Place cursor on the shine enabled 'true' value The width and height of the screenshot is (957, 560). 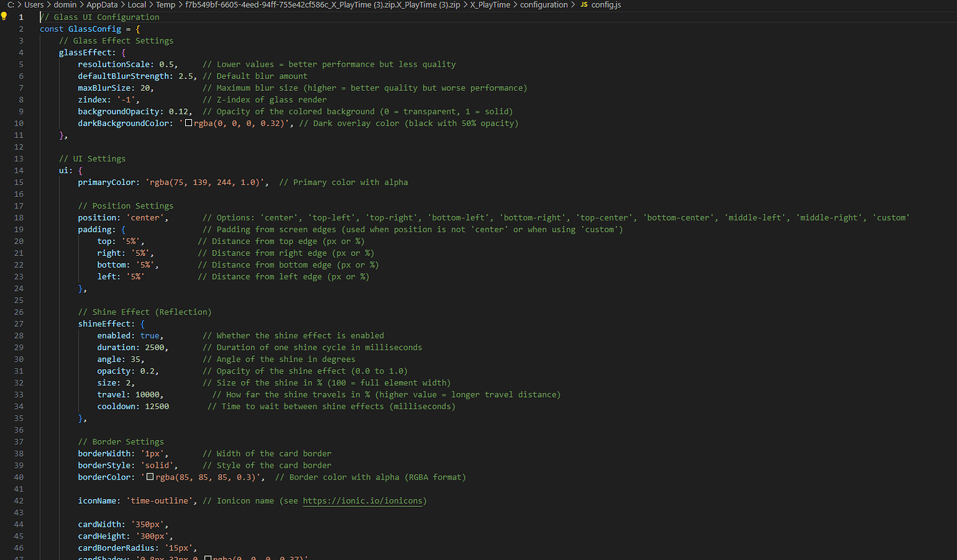149,336
